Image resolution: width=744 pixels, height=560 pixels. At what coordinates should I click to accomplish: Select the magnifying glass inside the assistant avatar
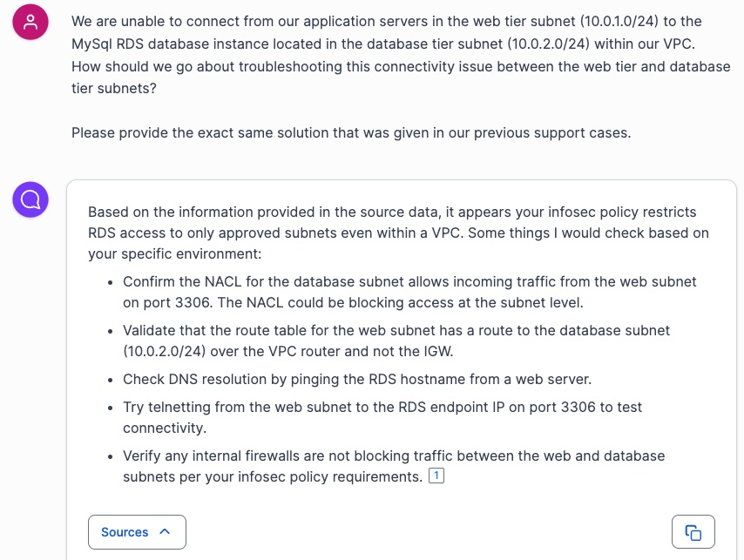coord(30,199)
